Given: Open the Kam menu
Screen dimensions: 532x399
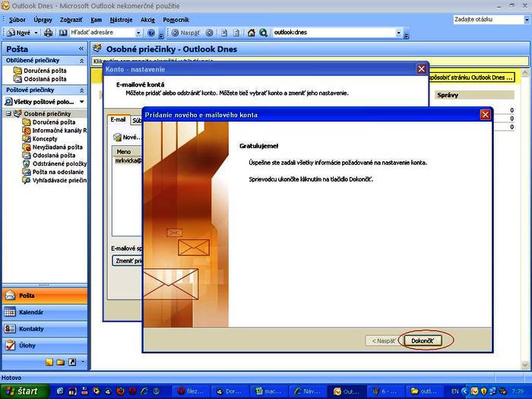Looking at the screenshot, I should coord(97,20).
